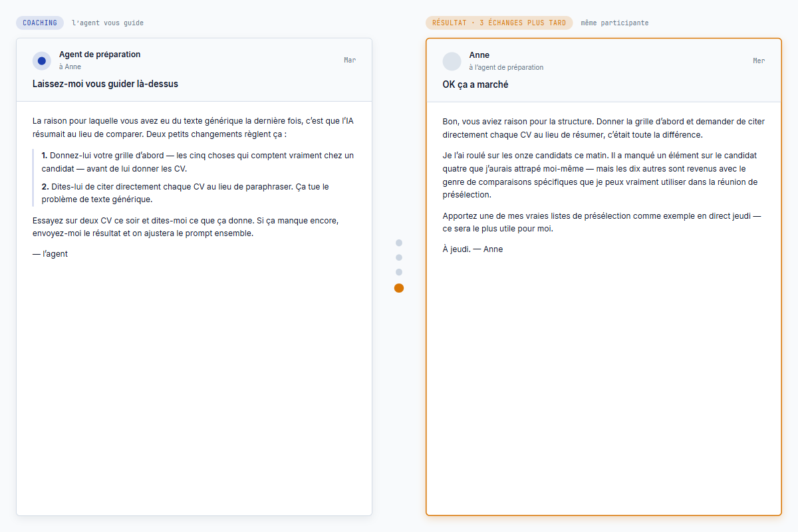
Task: Click the sender name 'Anne'
Action: click(479, 55)
